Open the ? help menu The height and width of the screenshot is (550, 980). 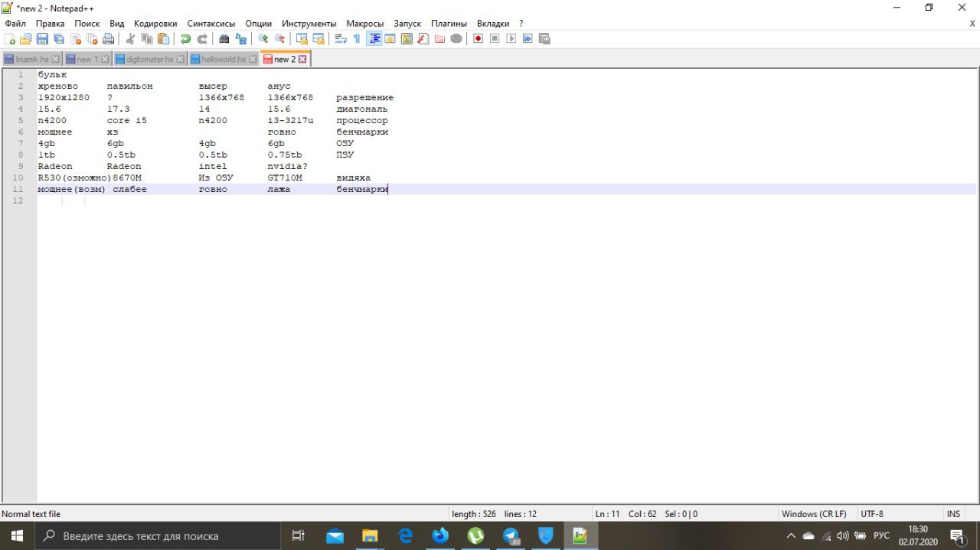click(521, 24)
